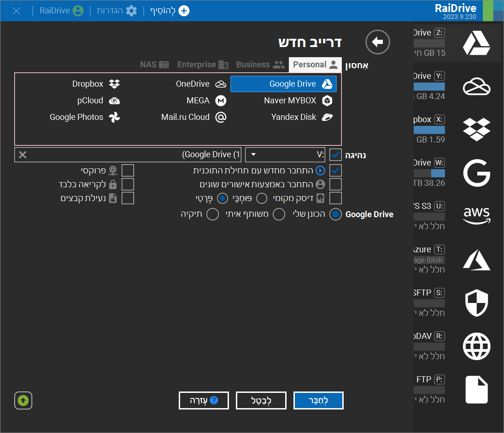Enable the proxy checkbox
504x433 pixels.
click(128, 171)
